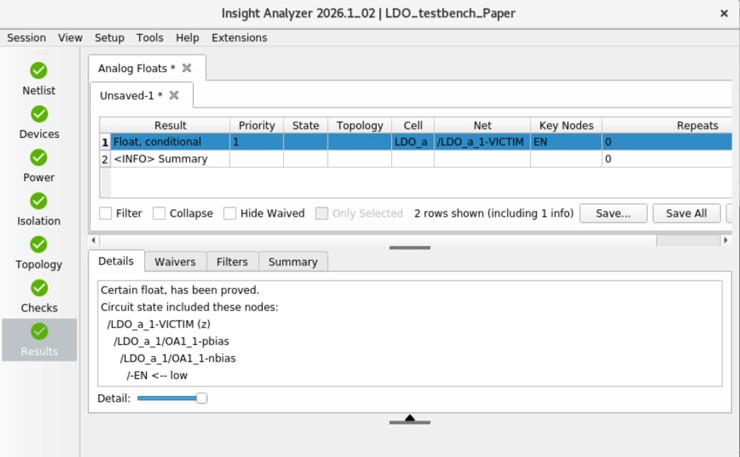The image size is (740, 457).
Task: Open the View menu
Action: [x=70, y=38]
